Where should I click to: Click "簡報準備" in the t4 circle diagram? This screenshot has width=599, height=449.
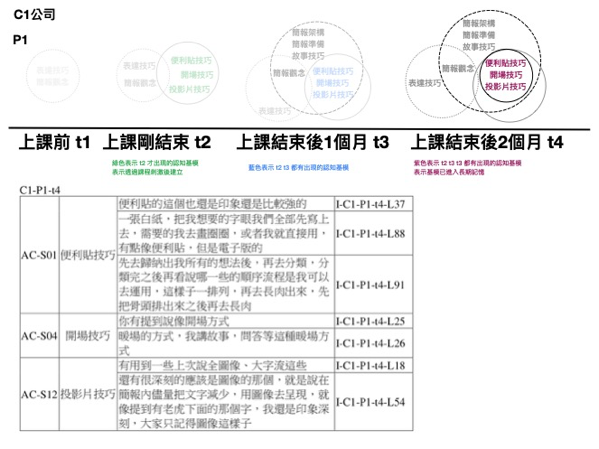(479, 35)
